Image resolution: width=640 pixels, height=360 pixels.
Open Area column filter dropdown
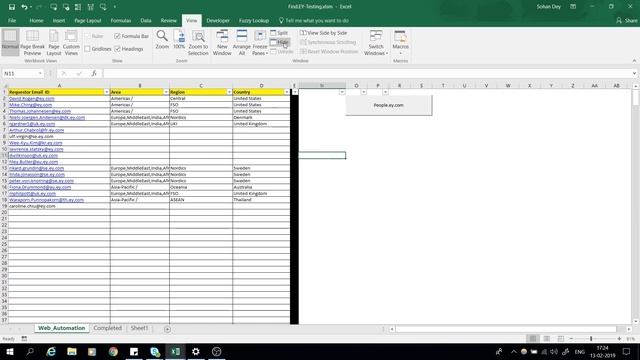pyautogui.click(x=166, y=92)
